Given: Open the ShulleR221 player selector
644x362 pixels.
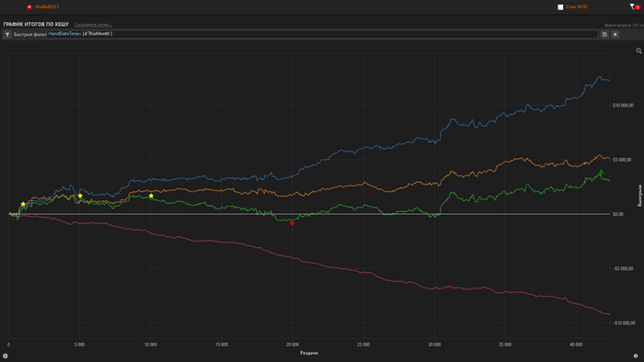Looking at the screenshot, I should click(x=47, y=7).
